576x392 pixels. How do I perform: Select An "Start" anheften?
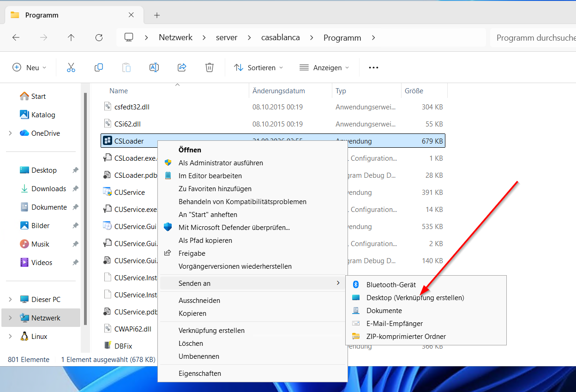point(252,215)
